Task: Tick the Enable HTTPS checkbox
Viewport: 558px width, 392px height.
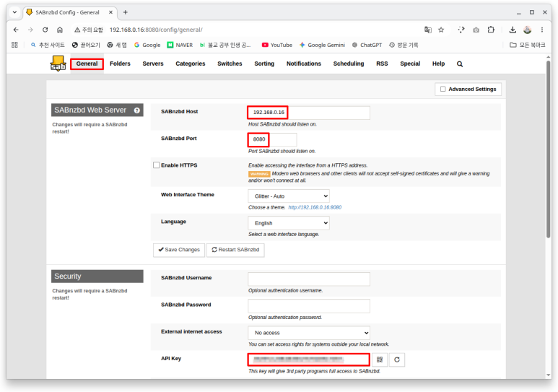Action: 156,165
